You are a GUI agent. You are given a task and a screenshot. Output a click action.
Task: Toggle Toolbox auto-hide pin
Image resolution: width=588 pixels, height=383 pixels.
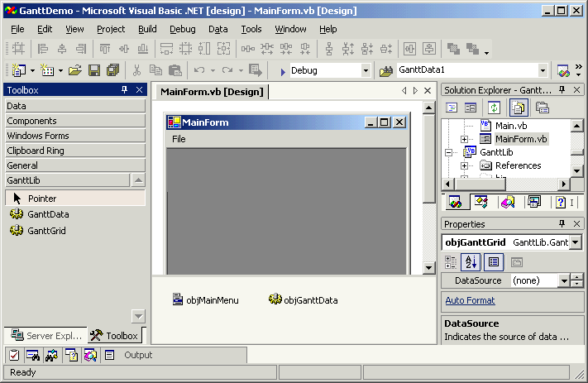point(124,89)
